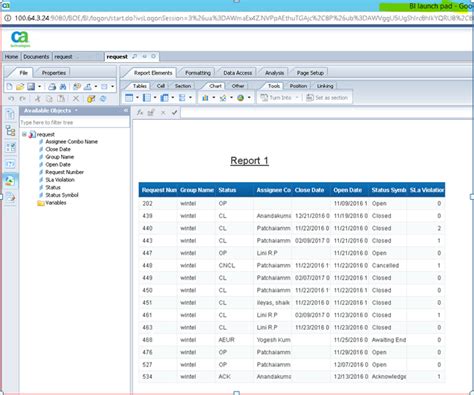Image resolution: width=474 pixels, height=395 pixels.
Task: Refresh the report data
Action: [x=103, y=99]
